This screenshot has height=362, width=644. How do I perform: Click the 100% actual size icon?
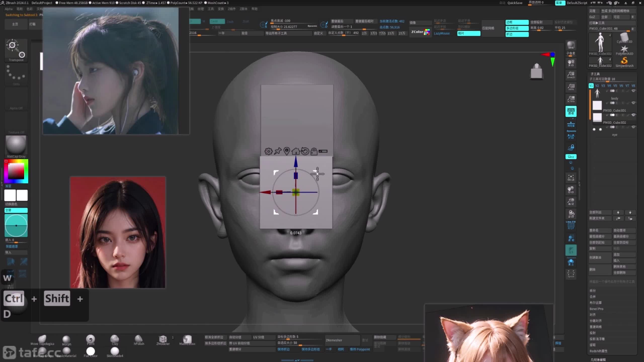pyautogui.click(x=571, y=87)
